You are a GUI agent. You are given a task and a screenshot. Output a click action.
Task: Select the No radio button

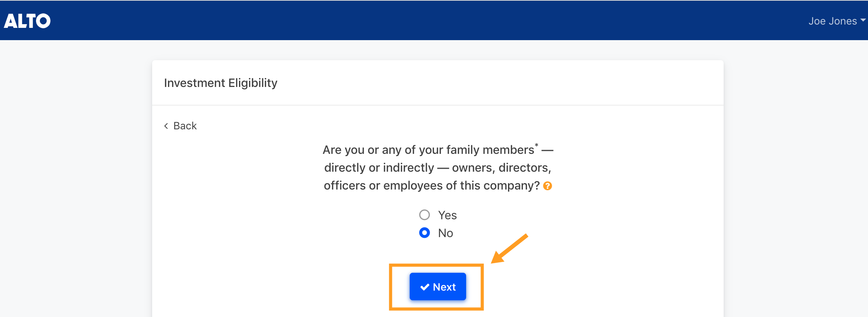pos(425,233)
